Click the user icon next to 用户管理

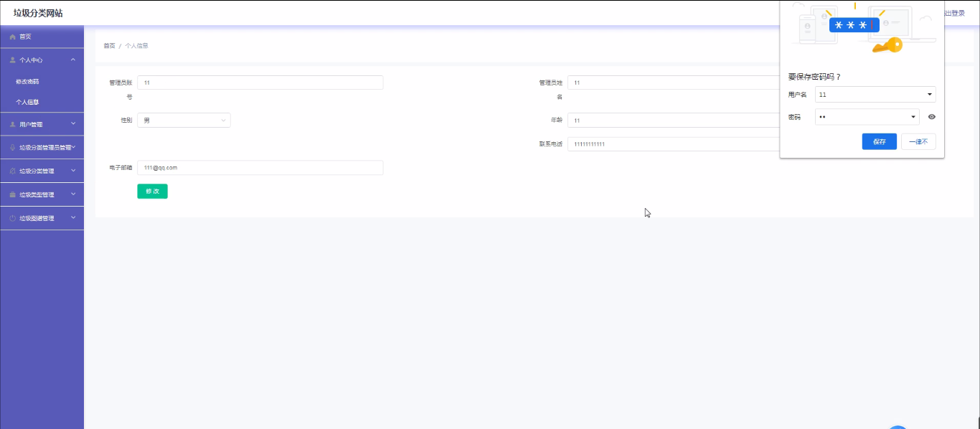(12, 125)
